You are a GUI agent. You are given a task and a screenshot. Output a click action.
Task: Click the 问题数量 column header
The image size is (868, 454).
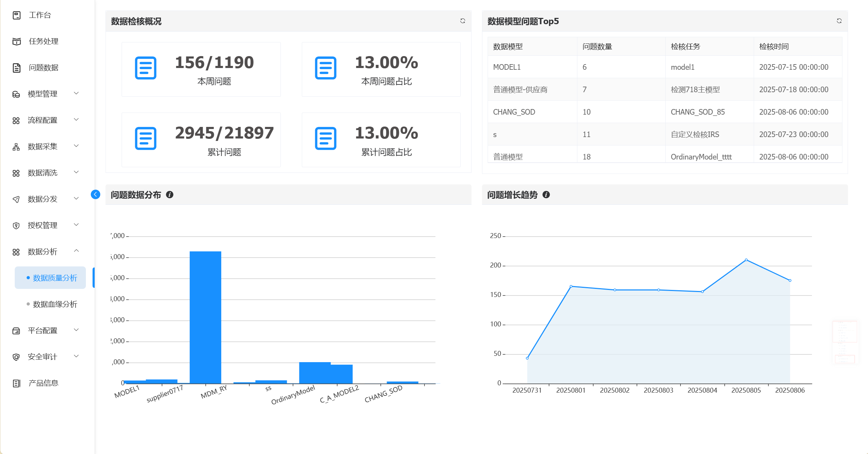(597, 47)
